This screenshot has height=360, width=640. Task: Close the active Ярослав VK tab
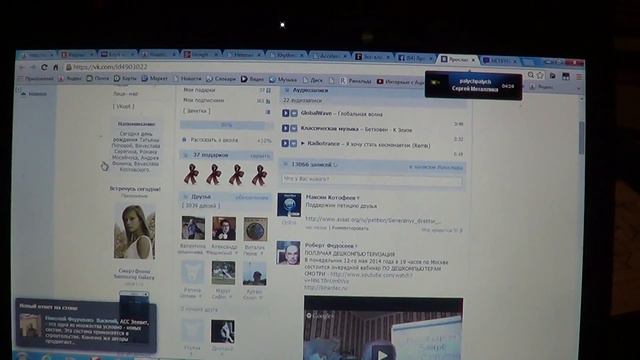[473, 60]
